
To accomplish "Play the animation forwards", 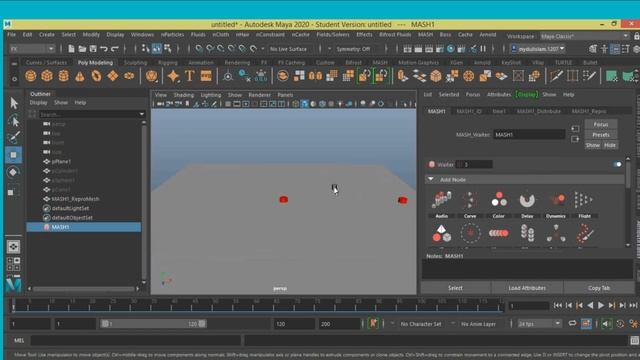I will coord(600,305).
